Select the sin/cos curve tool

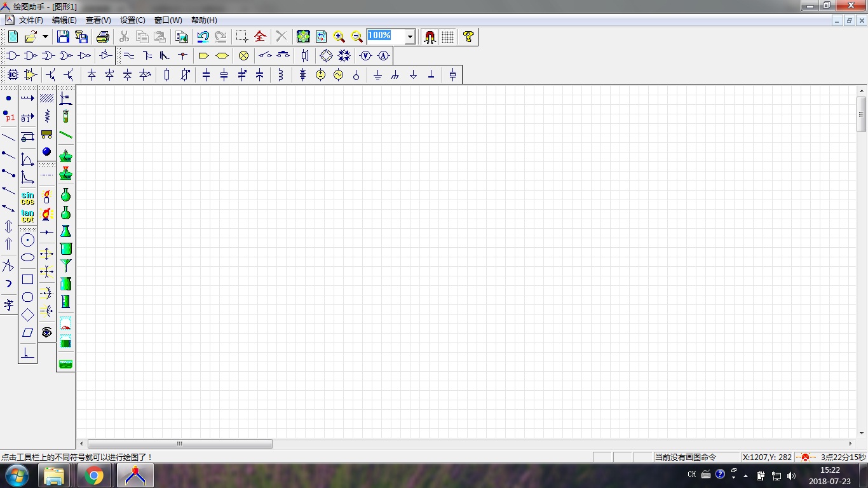click(x=27, y=198)
